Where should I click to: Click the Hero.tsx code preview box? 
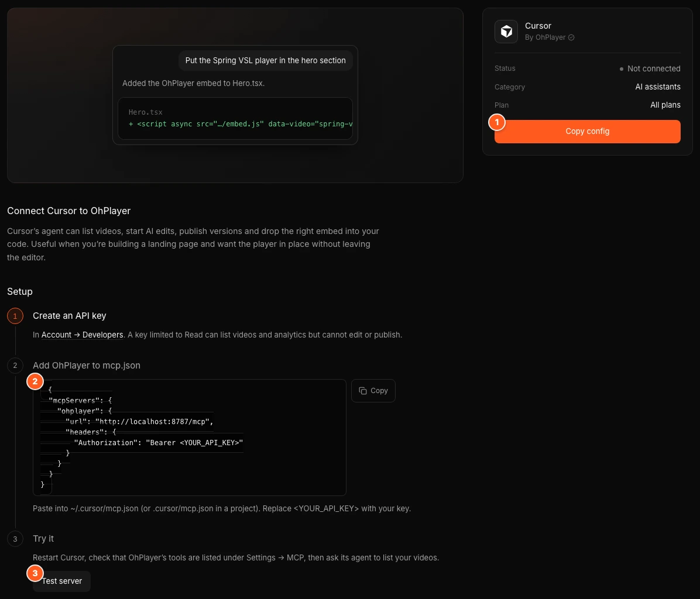235,118
